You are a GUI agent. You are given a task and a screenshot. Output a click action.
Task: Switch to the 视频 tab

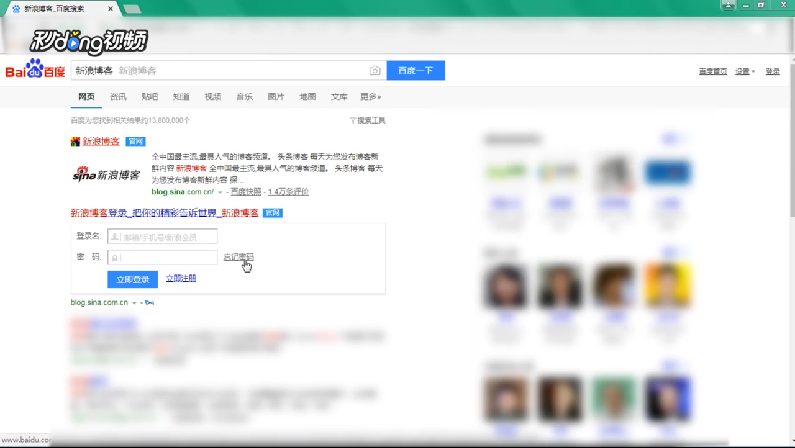[213, 97]
